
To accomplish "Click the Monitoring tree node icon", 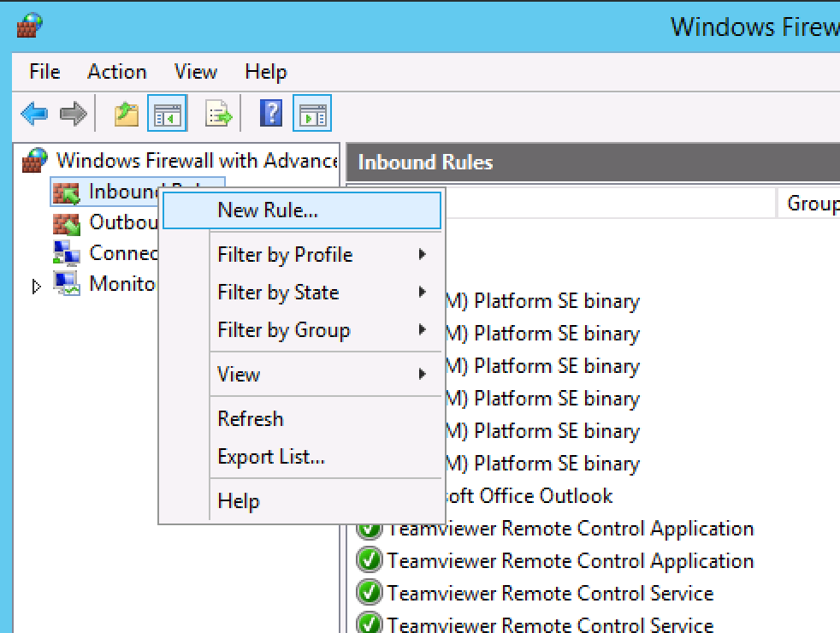I will click(x=67, y=283).
